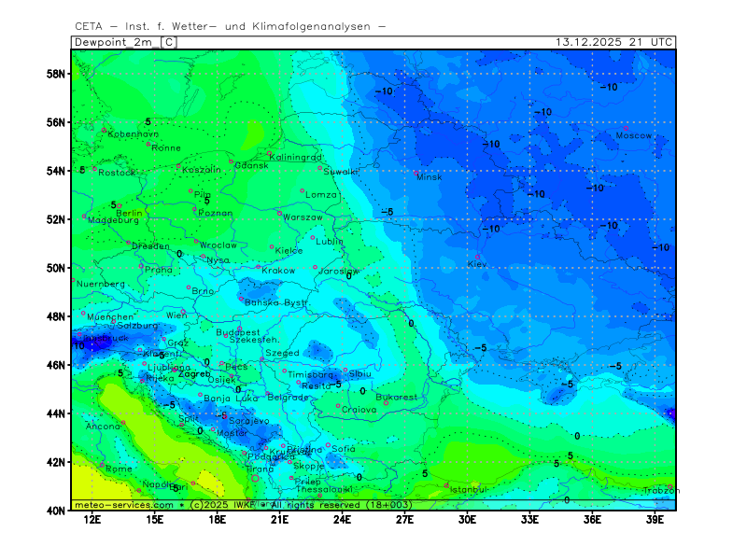Image resolution: width=747 pixels, height=560 pixels.
Task: Pick the Warszaw city marker
Action: tap(279, 213)
